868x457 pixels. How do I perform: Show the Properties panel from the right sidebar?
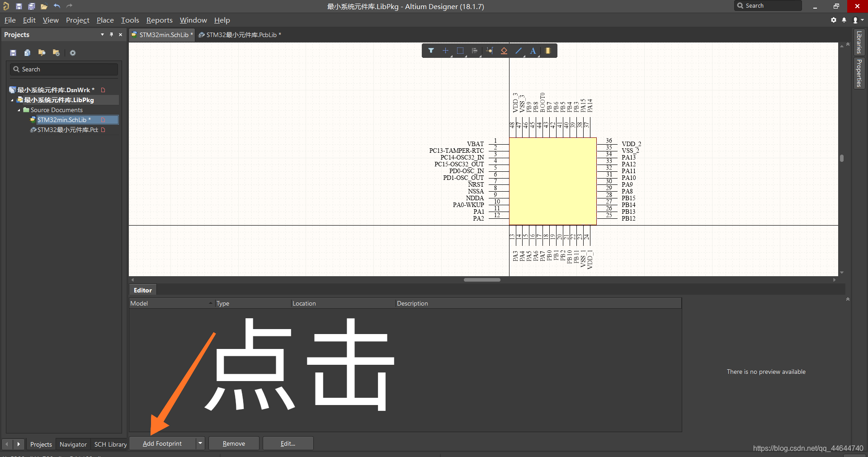859,72
